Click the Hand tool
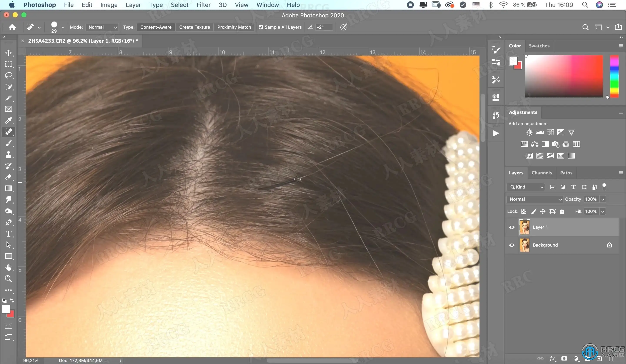626x364 pixels. tap(8, 267)
